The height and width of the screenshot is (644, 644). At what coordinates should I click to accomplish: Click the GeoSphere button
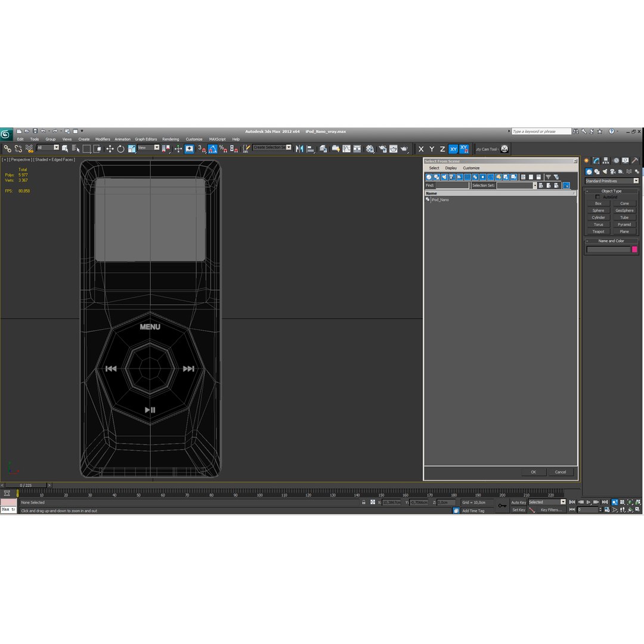point(624,210)
